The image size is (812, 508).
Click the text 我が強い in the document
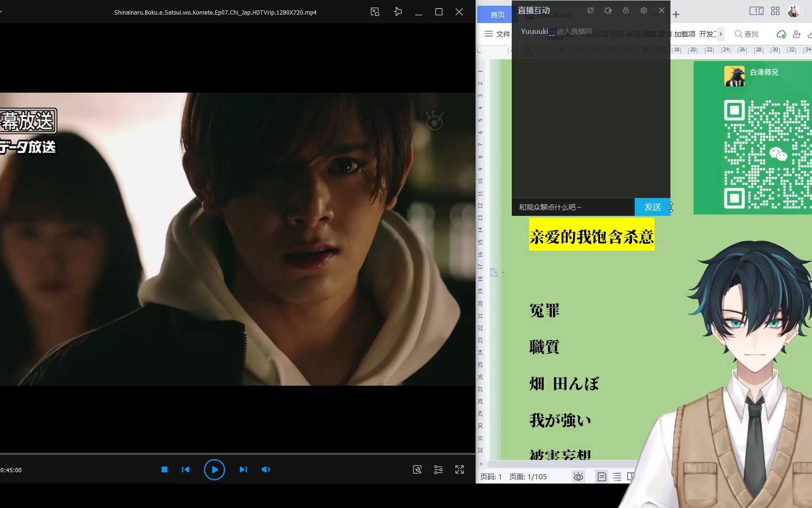560,420
